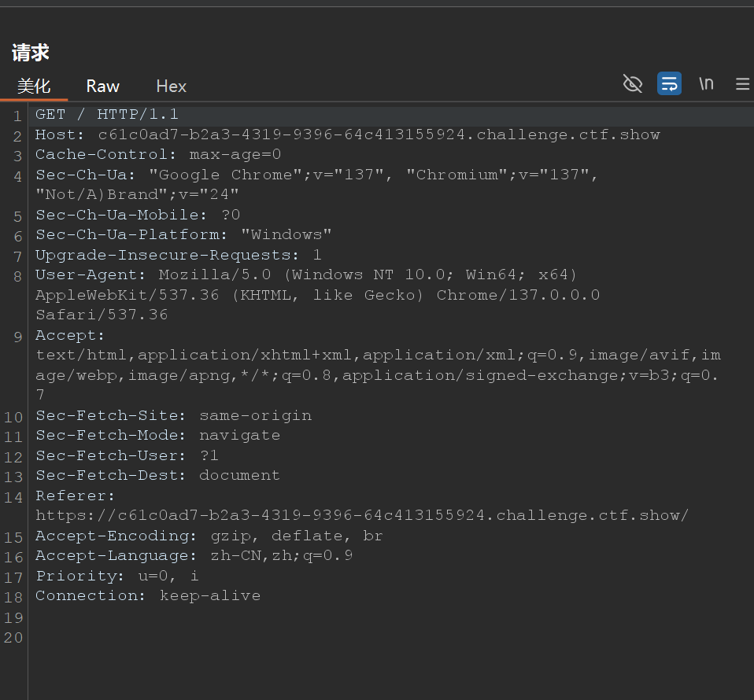
Task: Disable word wrap in the editor
Action: tap(669, 83)
